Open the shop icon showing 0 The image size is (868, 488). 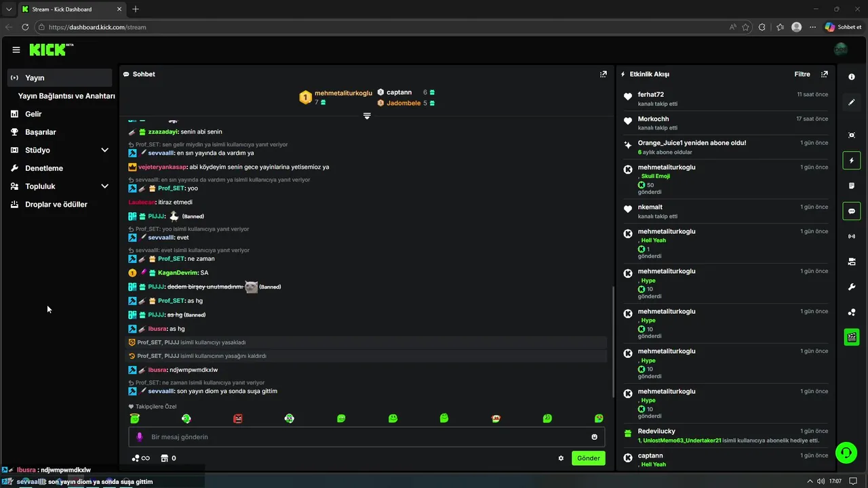coord(167,458)
